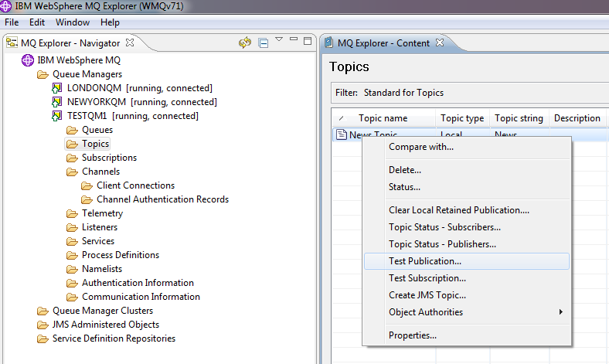Viewport: 609px width, 364px height.
Task: Click the Services folder icon
Action: point(72,241)
